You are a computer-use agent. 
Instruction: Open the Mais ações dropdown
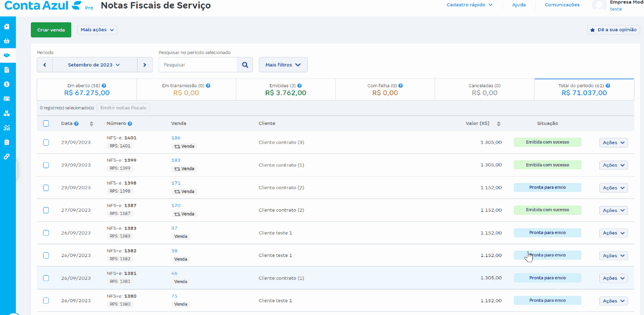coord(97,30)
